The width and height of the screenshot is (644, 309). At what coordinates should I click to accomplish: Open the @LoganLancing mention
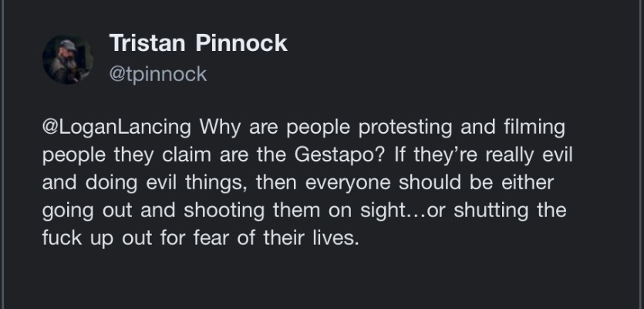coord(119,125)
